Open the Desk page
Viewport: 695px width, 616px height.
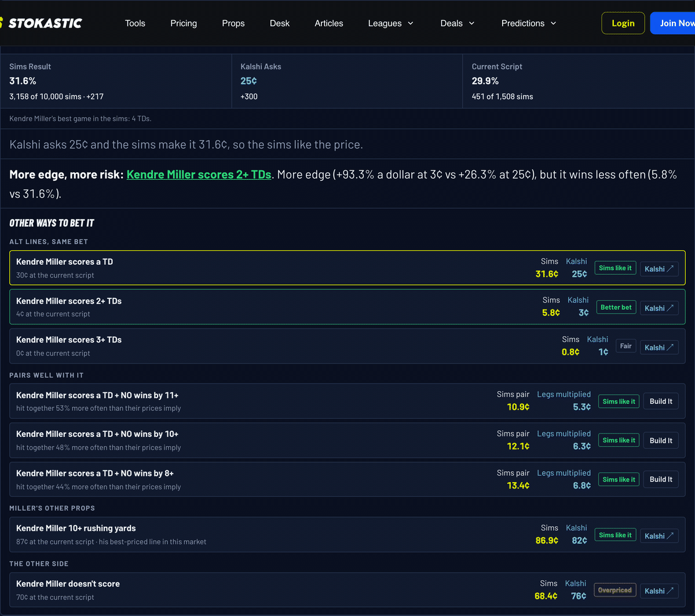tap(280, 23)
